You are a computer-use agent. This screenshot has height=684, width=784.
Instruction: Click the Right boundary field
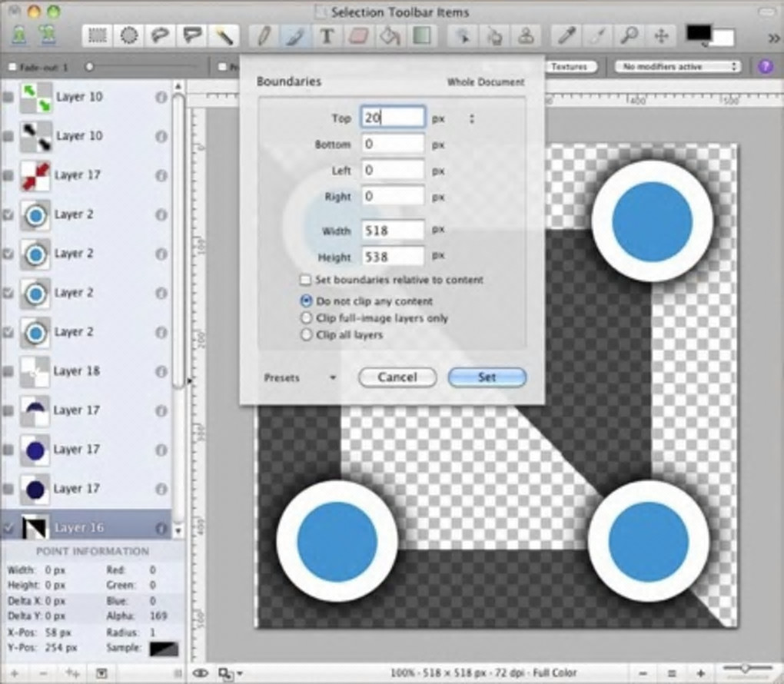click(393, 196)
